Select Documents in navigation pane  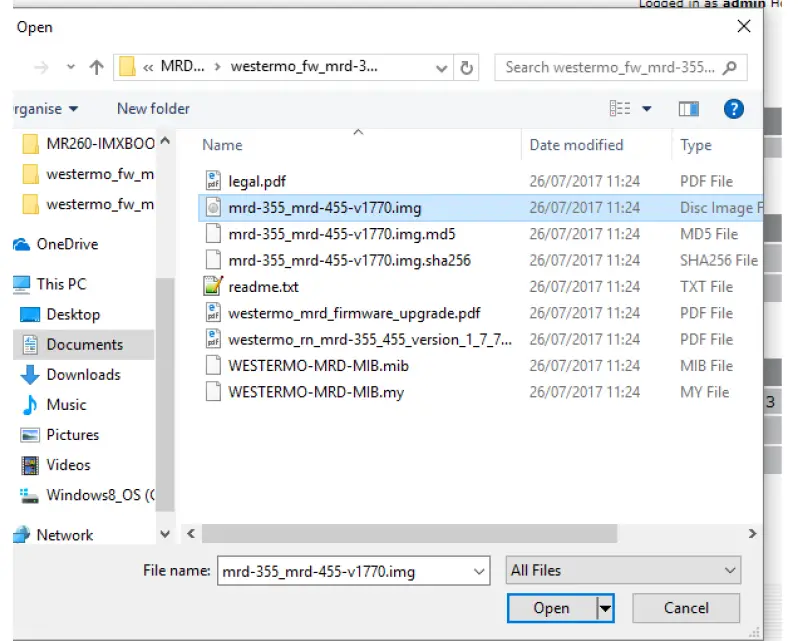[x=84, y=344]
